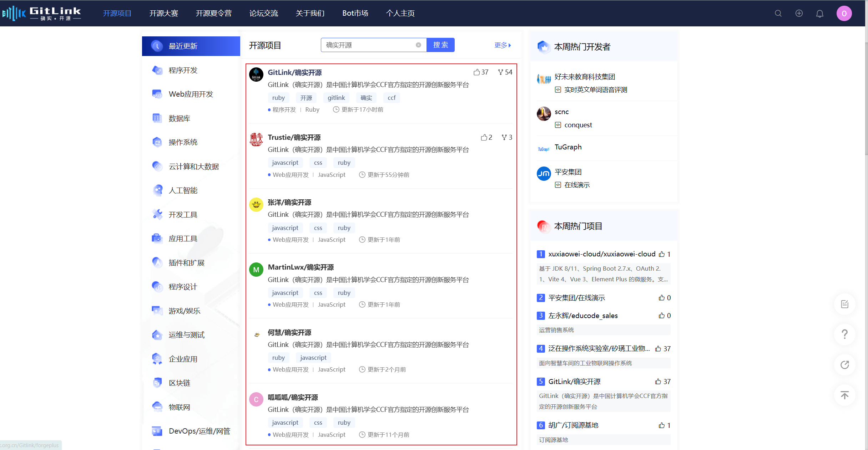The image size is (868, 450).
Task: Click the question mark help floating icon
Action: 844,334
